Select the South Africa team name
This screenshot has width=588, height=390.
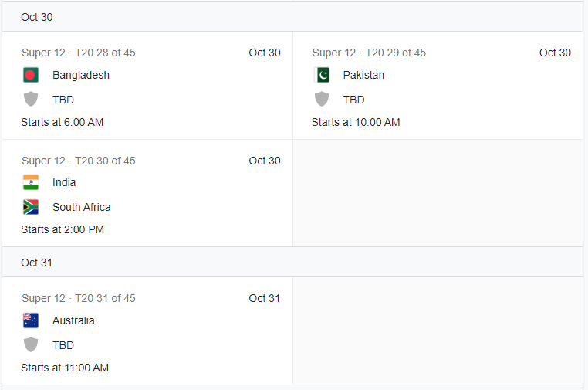[x=82, y=207]
